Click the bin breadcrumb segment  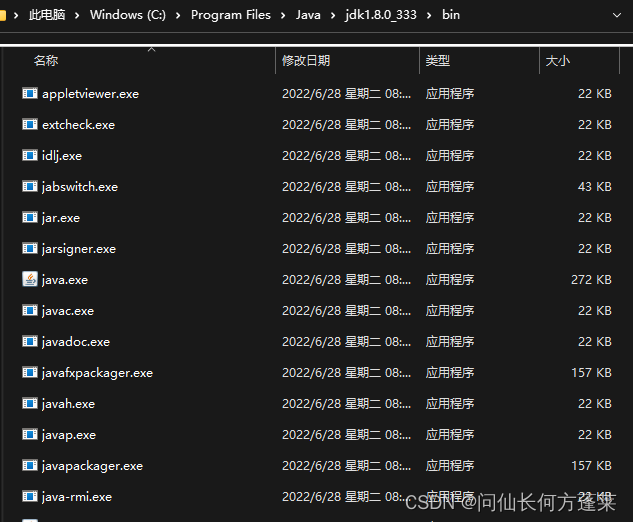(451, 15)
